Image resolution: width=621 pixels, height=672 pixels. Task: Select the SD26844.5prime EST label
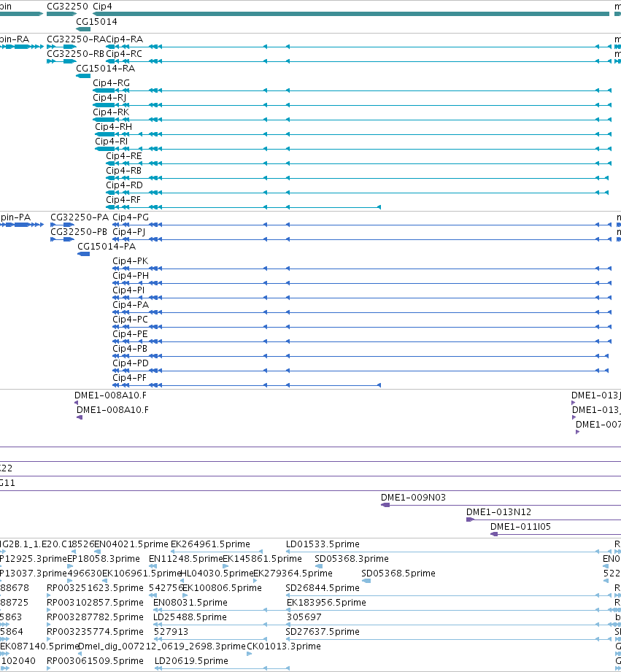(x=323, y=588)
